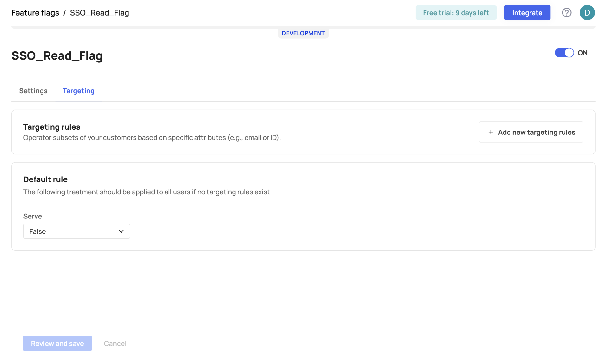Switch to the Settings tab
The width and height of the screenshot is (606, 364).
(x=33, y=91)
